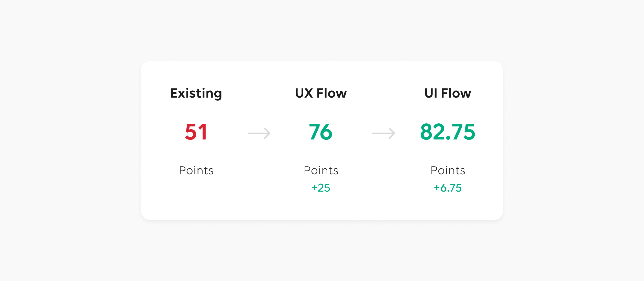Select the score with a decimal in the UI Flow column
The height and width of the screenshot is (281, 644).
click(x=448, y=132)
